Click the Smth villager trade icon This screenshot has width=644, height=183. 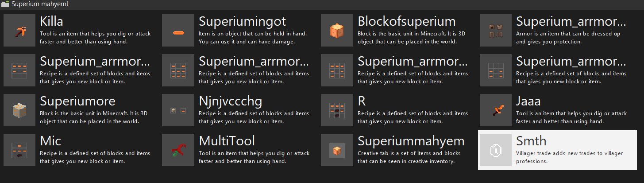(x=496, y=150)
